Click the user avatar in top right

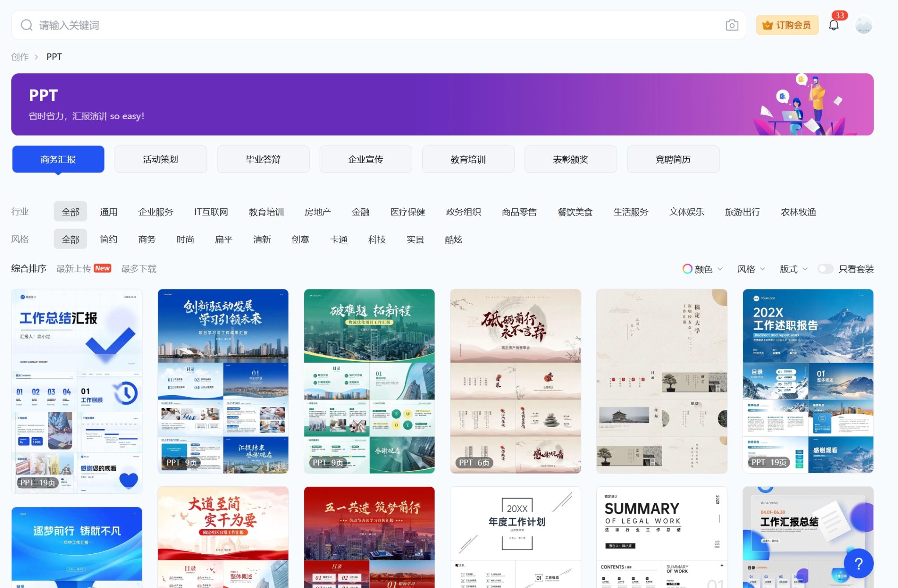864,25
